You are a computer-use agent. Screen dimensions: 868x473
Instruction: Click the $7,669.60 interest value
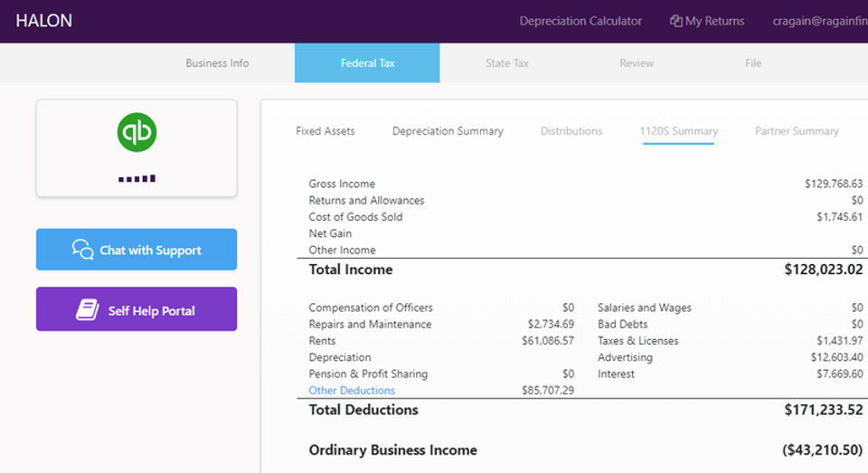839,374
